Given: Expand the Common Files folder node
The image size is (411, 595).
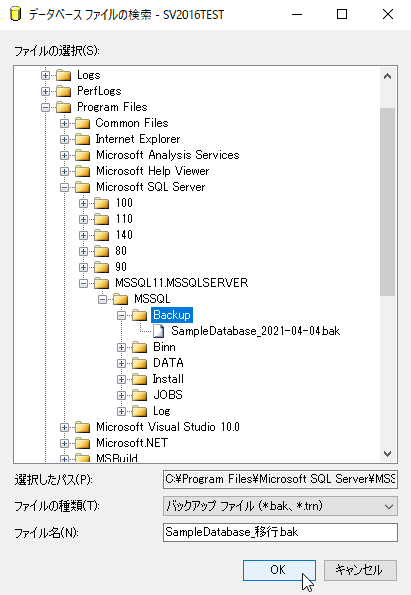Looking at the screenshot, I should [64, 123].
